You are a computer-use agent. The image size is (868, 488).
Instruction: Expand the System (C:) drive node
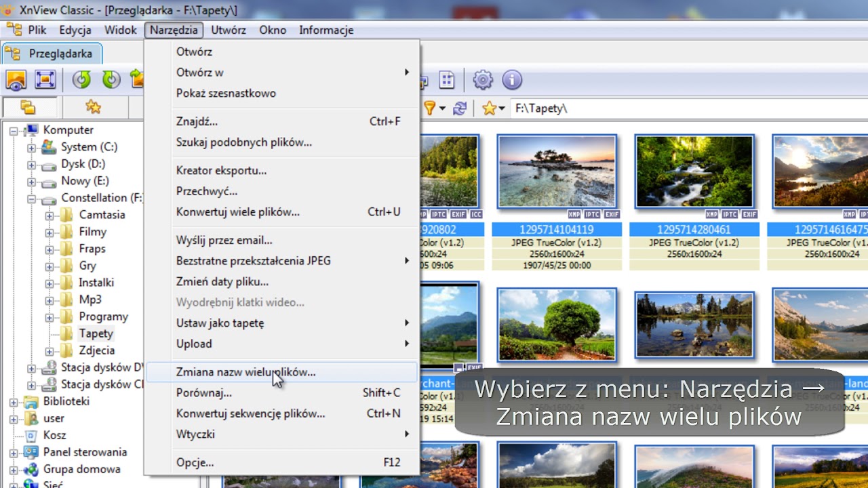coord(31,148)
